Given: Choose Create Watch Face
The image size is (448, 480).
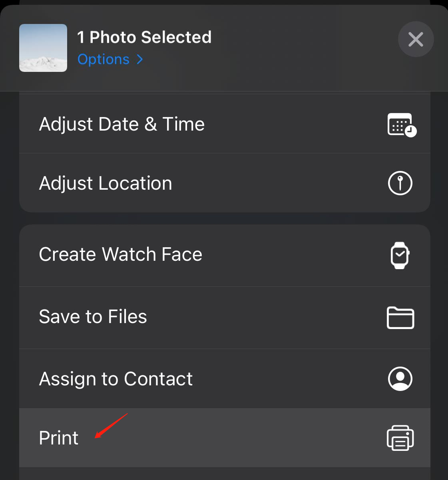Looking at the screenshot, I should 225,255.
